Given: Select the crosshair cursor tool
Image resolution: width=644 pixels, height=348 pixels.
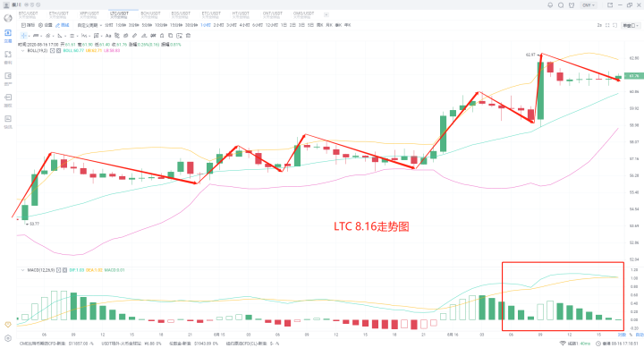Looking at the screenshot, I should (23, 36).
